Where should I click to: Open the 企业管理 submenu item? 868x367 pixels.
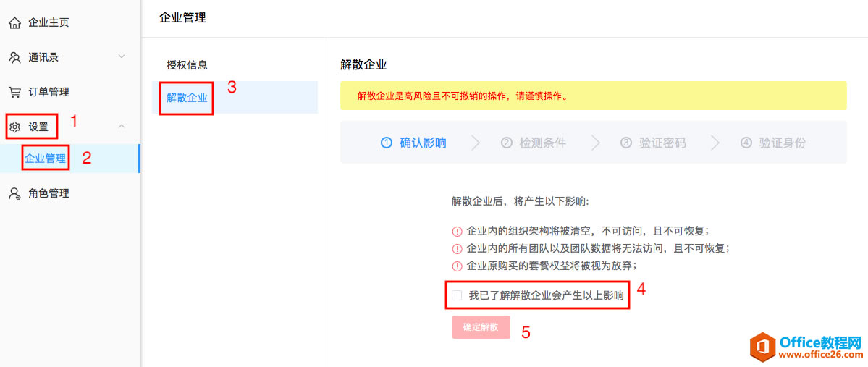46,159
